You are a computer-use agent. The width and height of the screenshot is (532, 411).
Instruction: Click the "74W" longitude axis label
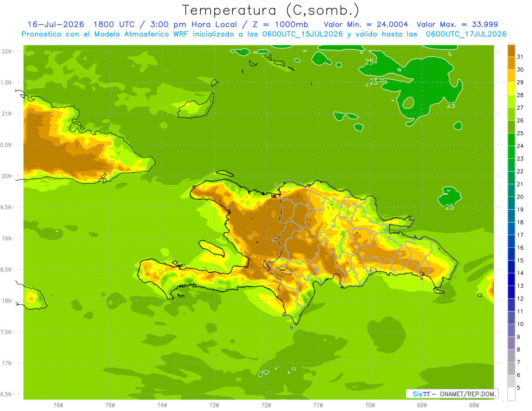click(162, 405)
